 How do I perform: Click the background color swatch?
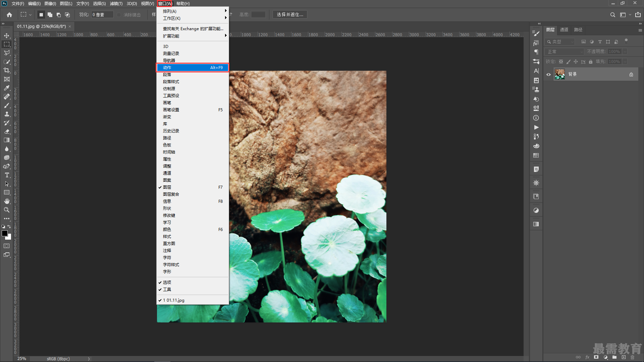pos(9,237)
